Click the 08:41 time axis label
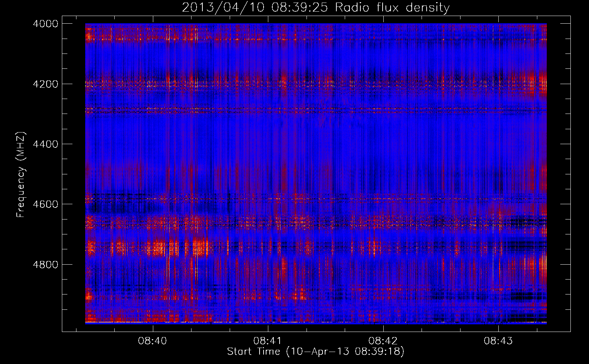The image size is (589, 364). tap(268, 341)
